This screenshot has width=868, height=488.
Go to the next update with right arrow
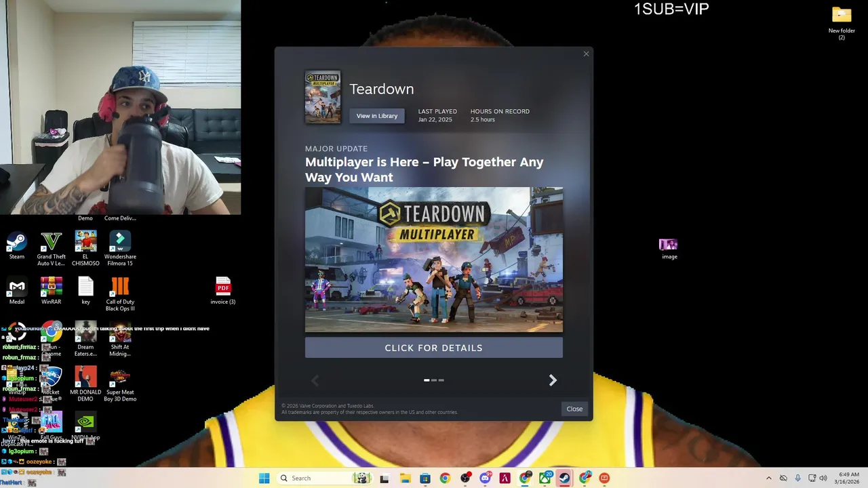point(553,380)
